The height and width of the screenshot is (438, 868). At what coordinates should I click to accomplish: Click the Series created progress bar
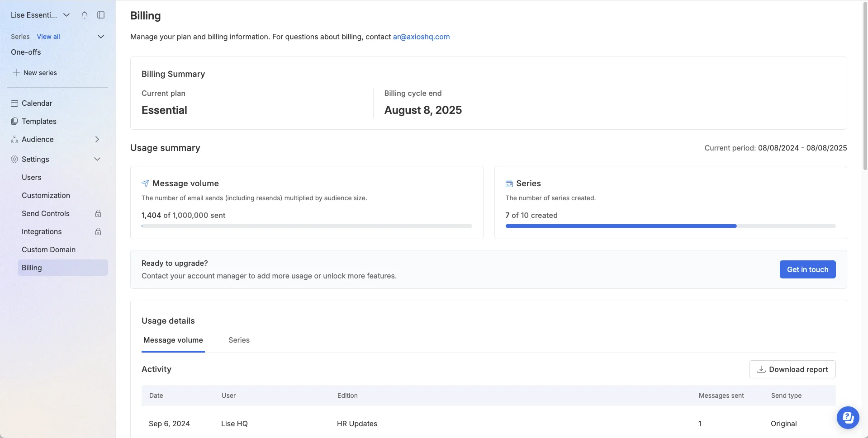[670, 226]
